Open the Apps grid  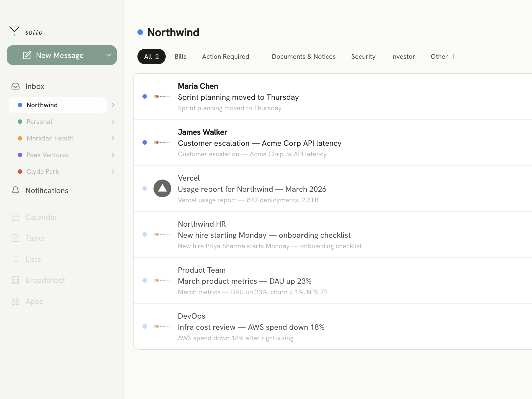point(34,301)
